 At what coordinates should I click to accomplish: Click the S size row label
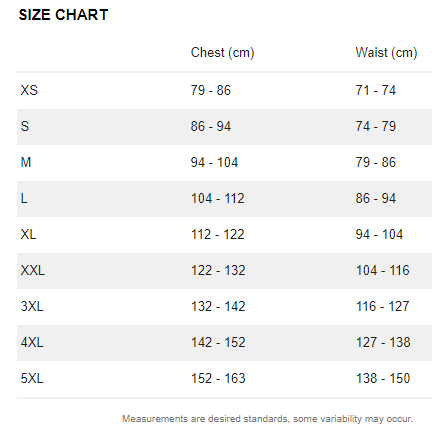click(25, 126)
